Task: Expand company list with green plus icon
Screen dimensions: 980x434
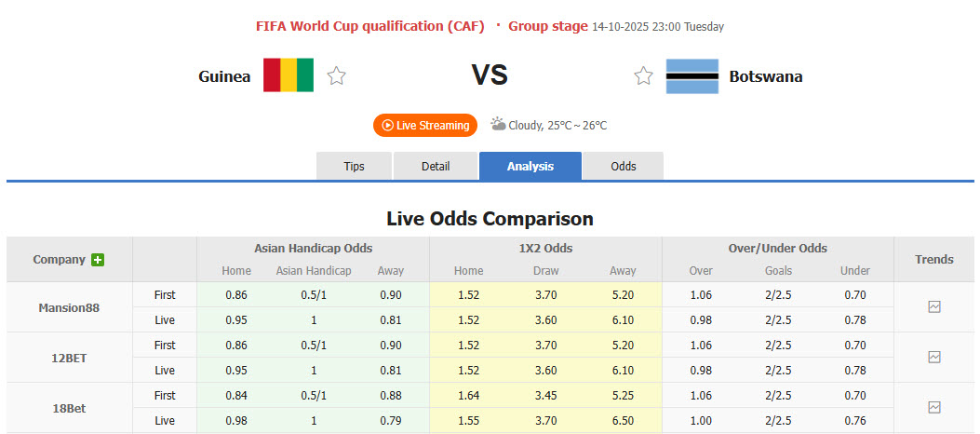Action: [x=98, y=260]
